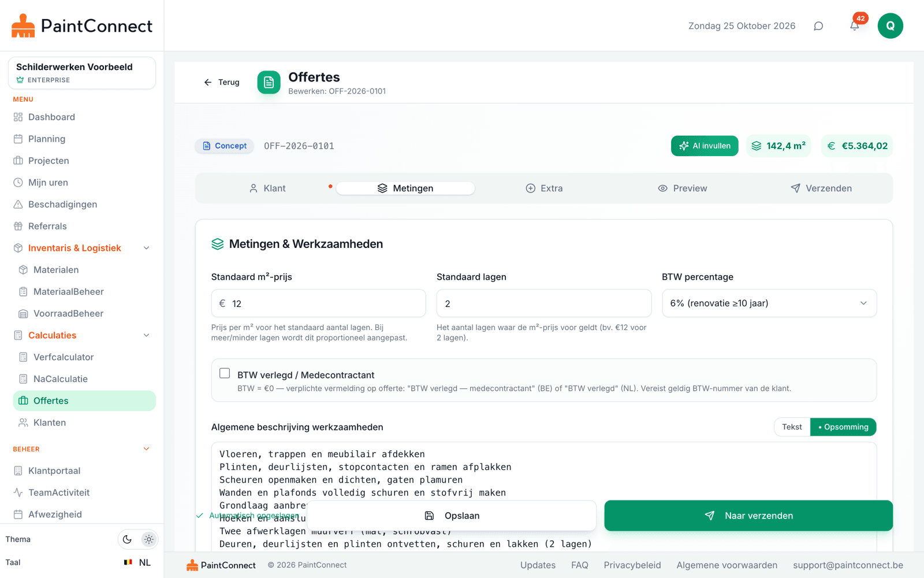Open Privacybeleid footer link
Screen dimensions: 924x578
632,565
